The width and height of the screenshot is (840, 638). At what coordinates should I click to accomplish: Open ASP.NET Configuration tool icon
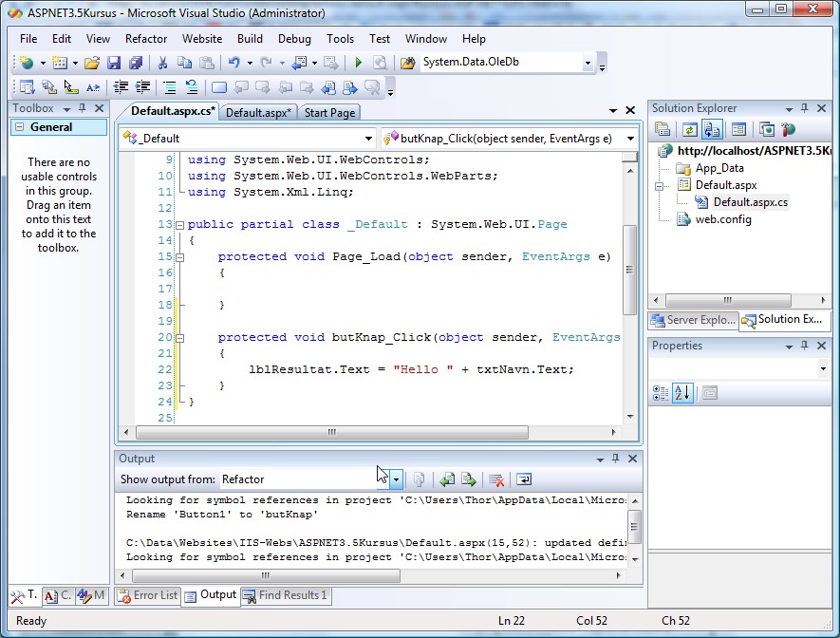point(788,130)
